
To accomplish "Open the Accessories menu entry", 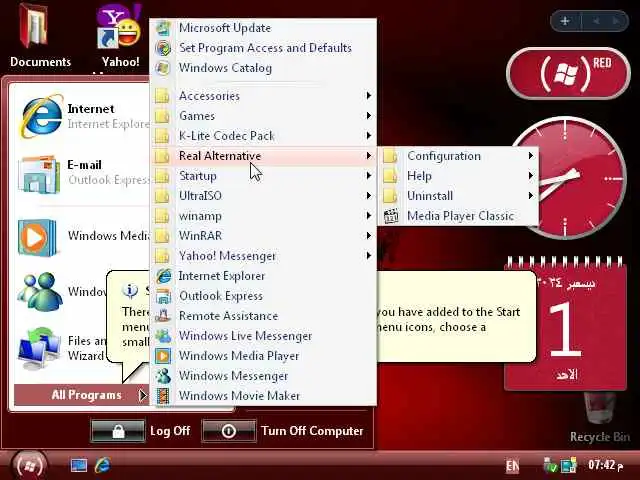I will click(263, 96).
